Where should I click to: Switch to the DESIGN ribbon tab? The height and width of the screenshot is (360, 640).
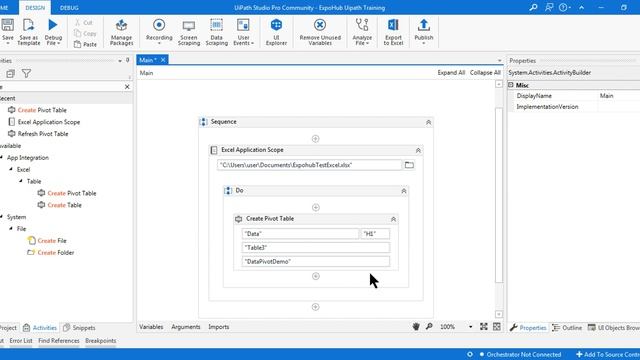coord(35,8)
